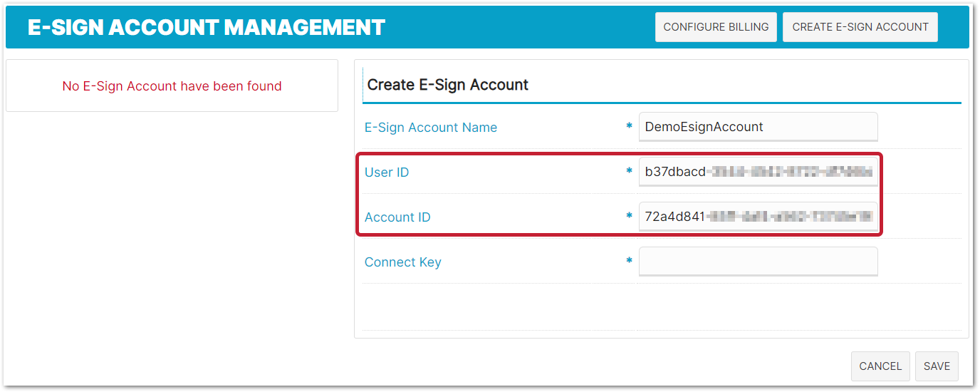Image resolution: width=980 pixels, height=392 pixels.
Task: Click the asterisk next to E-Sign Account Name
Action: coord(629,127)
